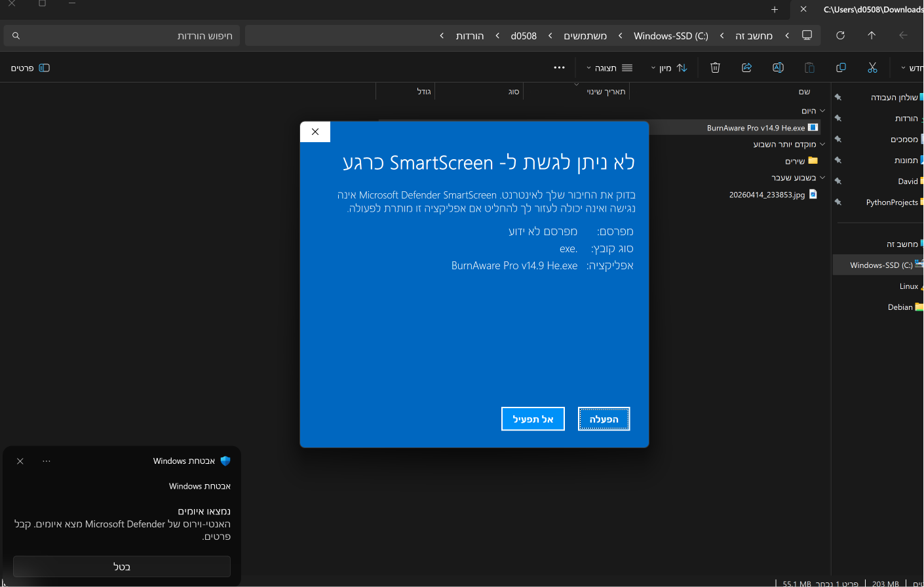924x587 pixels.
Task: Click the scissors Cut icon in toolbar
Action: [872, 67]
